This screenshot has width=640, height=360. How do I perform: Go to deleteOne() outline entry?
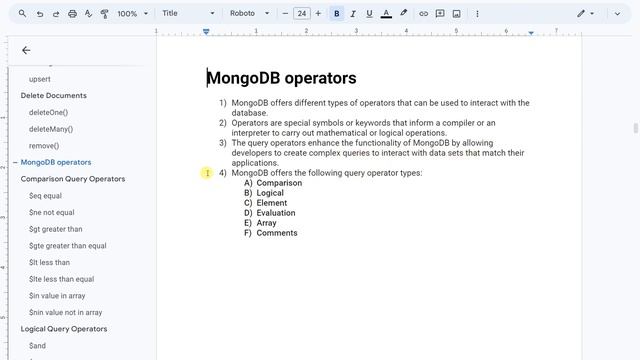coord(48,112)
